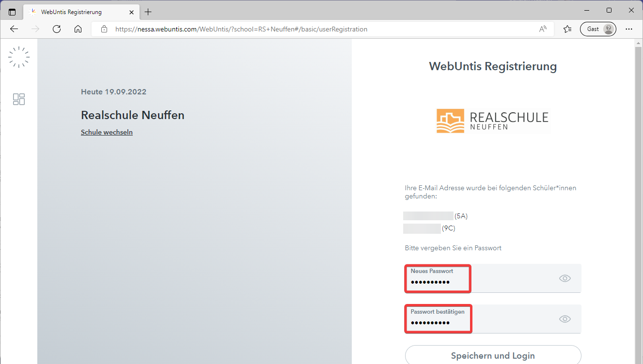
Task: Go to browser home page icon
Action: coord(78,29)
